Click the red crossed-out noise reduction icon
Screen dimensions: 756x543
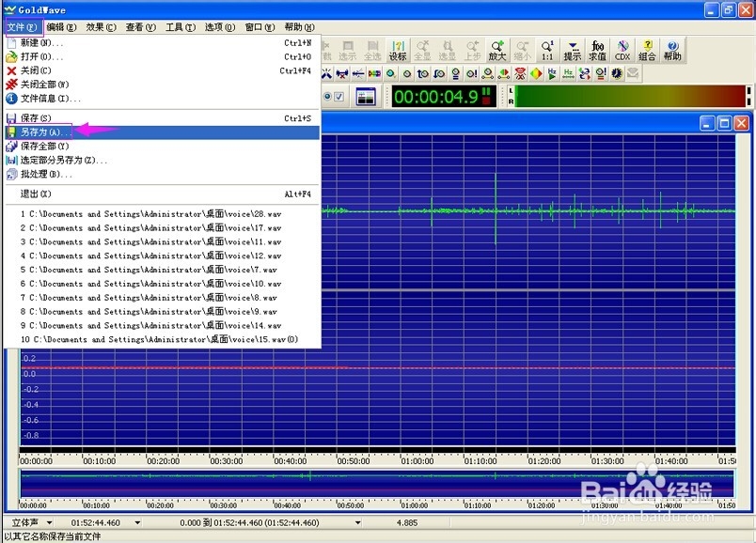(520, 73)
